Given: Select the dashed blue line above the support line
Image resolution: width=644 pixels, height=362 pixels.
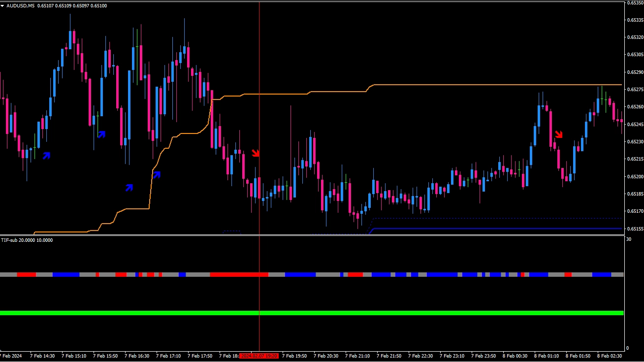Looking at the screenshot, I should [492, 218].
